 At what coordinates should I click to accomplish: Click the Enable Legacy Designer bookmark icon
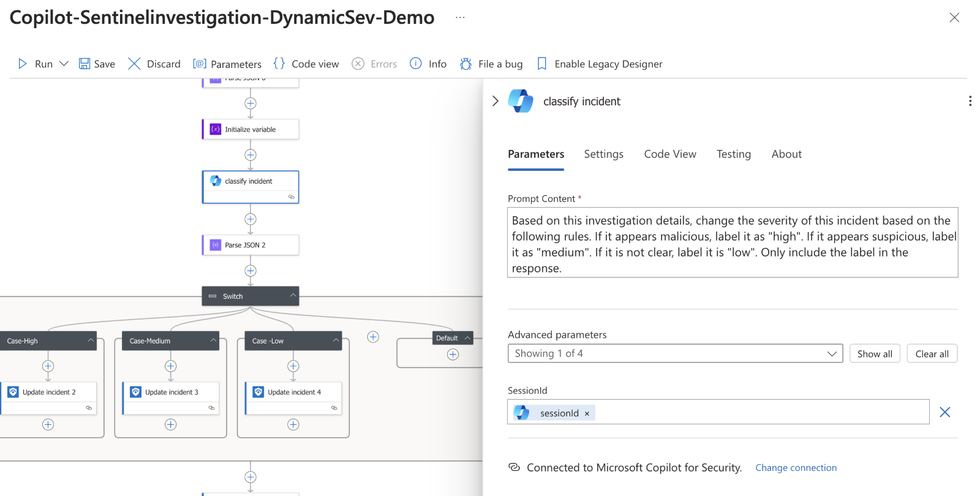tap(541, 64)
